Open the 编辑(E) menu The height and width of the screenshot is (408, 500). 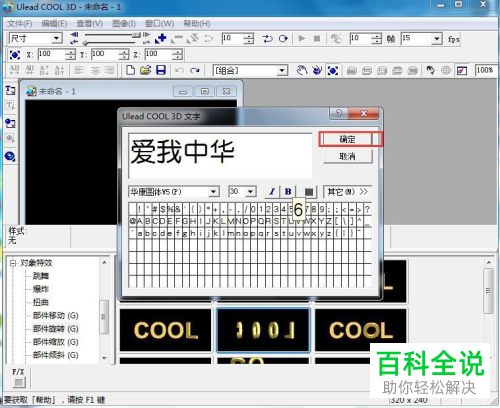54,24
